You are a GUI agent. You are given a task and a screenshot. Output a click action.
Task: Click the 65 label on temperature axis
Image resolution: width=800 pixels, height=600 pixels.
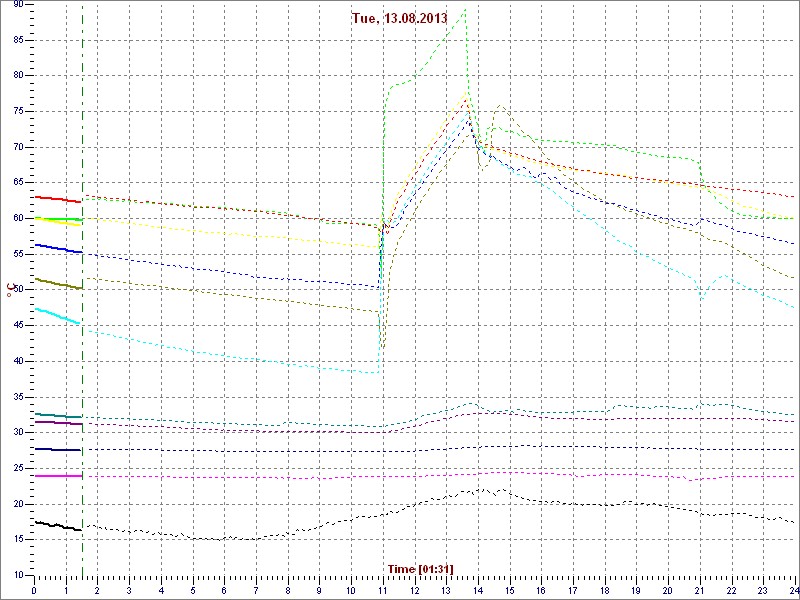tap(18, 183)
